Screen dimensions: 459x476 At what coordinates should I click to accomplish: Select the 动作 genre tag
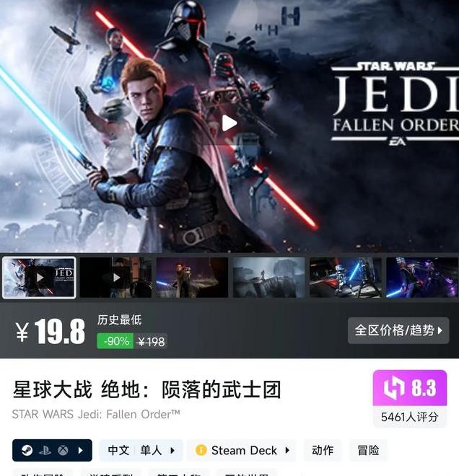coord(323,450)
